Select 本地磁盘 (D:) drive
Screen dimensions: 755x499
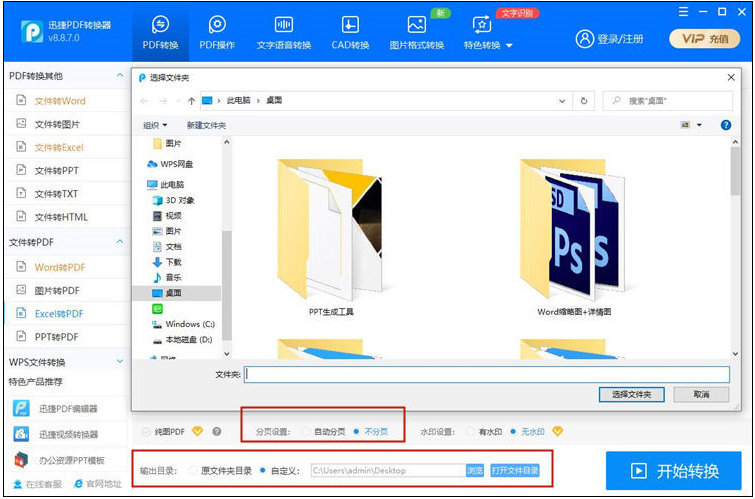[182, 340]
